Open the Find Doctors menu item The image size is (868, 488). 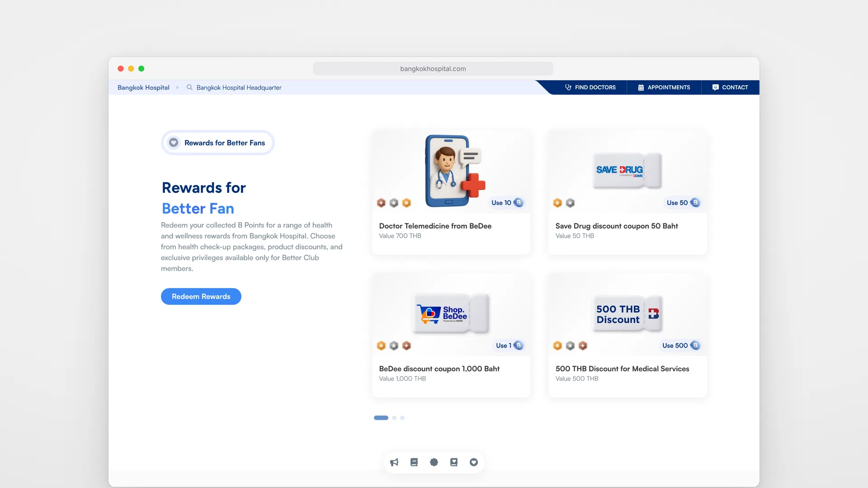590,87
